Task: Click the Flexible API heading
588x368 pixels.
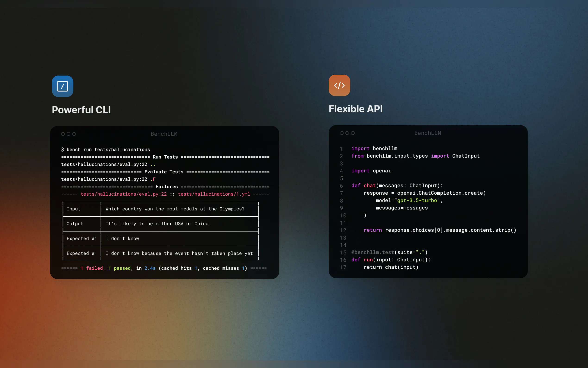Action: tap(355, 109)
